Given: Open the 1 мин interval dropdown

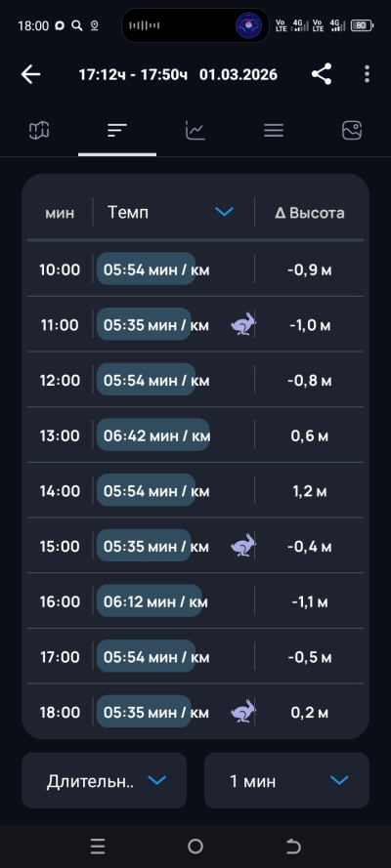Looking at the screenshot, I should [286, 780].
